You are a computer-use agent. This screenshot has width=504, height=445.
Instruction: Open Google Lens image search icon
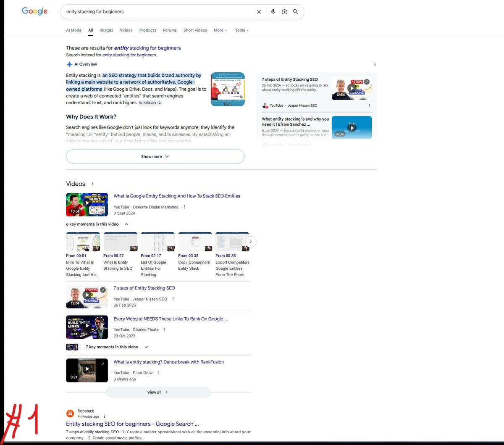[x=284, y=12]
